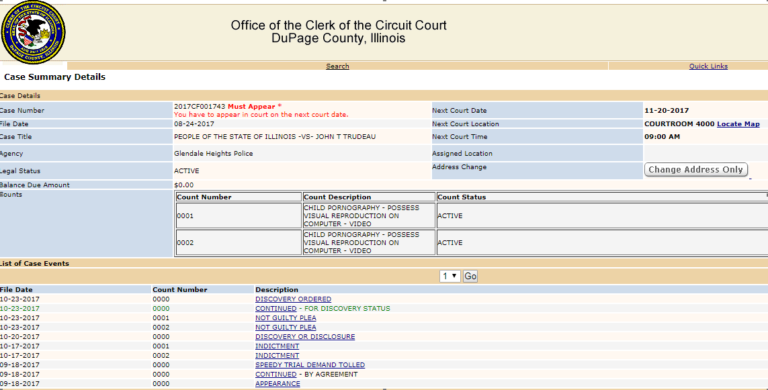Click the Go button
Screen dimensions: 768x390
tap(470, 276)
